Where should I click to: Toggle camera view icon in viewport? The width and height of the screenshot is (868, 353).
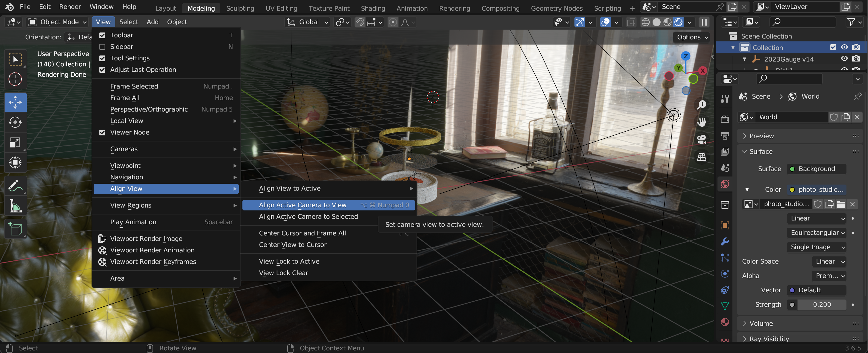(701, 140)
